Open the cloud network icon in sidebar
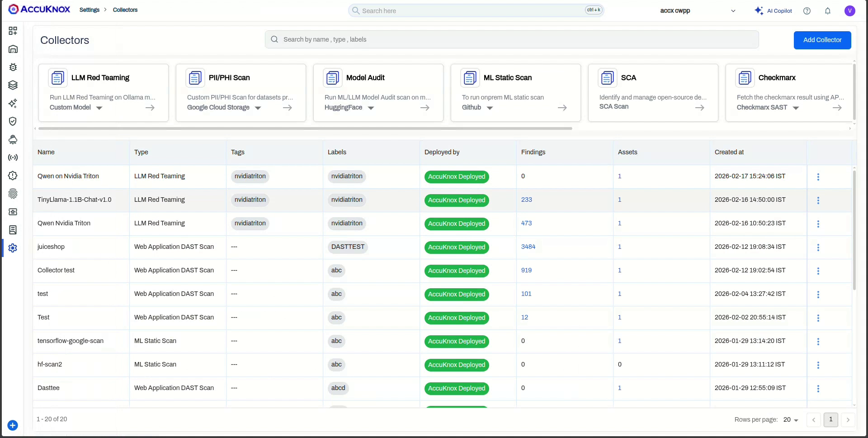 (x=13, y=139)
